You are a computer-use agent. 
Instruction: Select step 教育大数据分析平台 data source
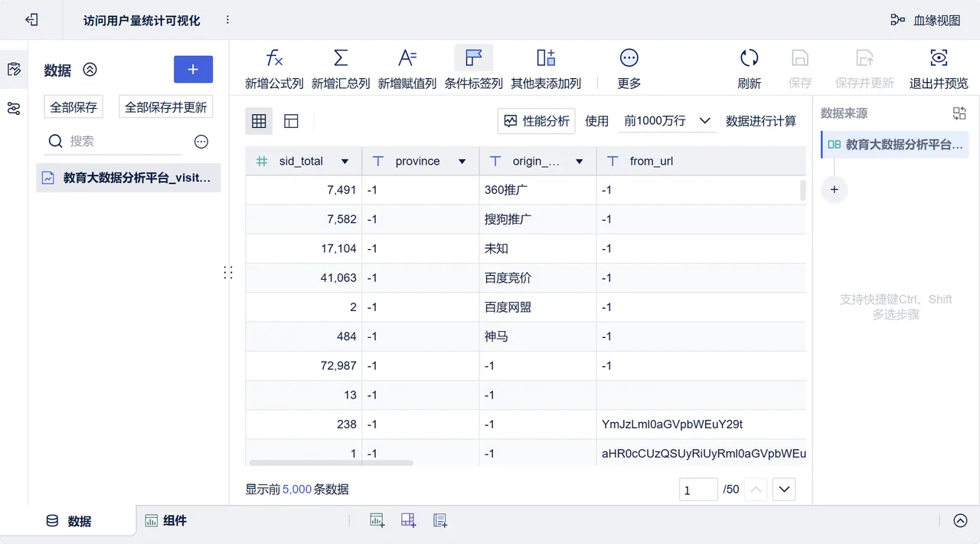click(896, 144)
